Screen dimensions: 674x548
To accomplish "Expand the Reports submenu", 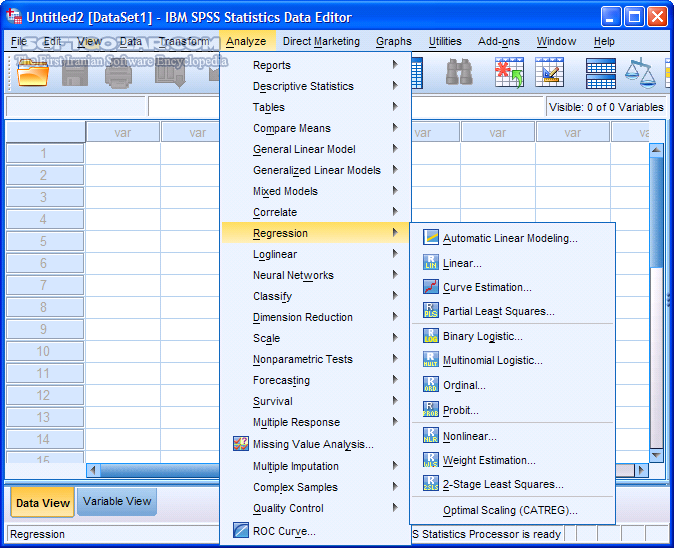I will tap(316, 65).
